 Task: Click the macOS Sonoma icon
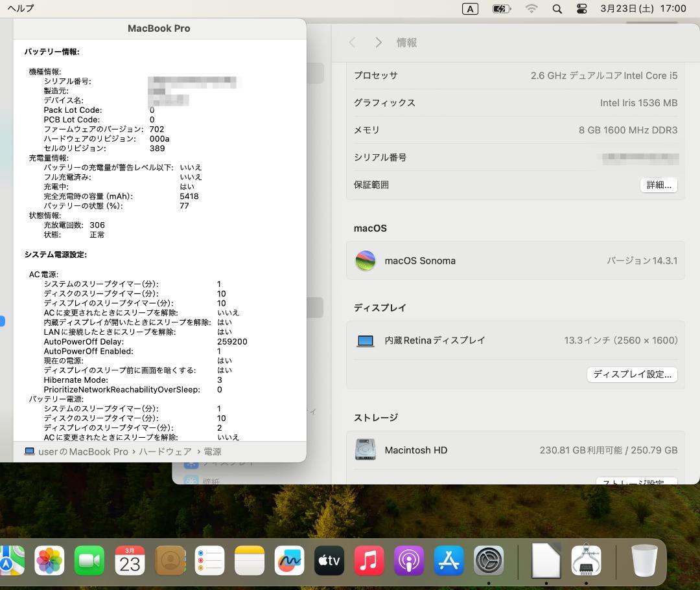point(365,261)
